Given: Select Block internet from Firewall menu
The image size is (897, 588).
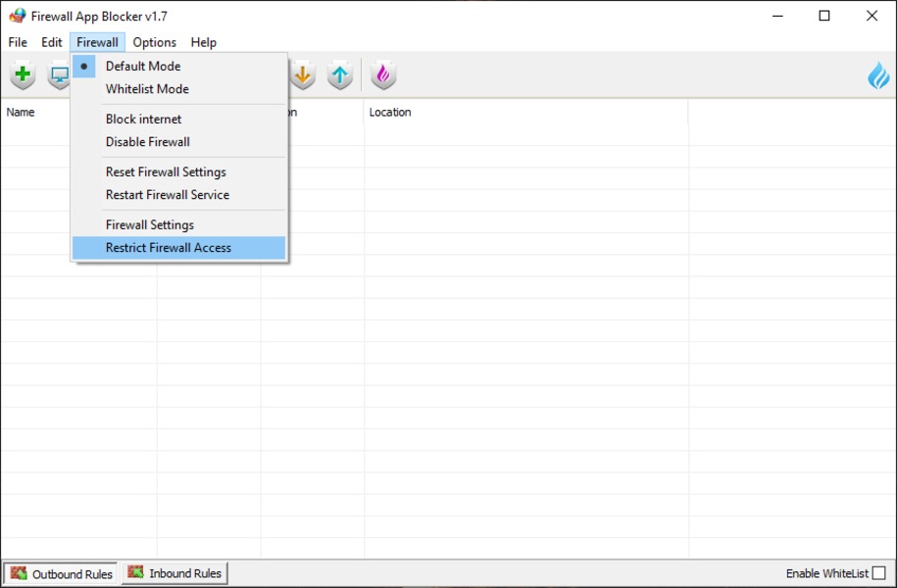Looking at the screenshot, I should coord(144,120).
